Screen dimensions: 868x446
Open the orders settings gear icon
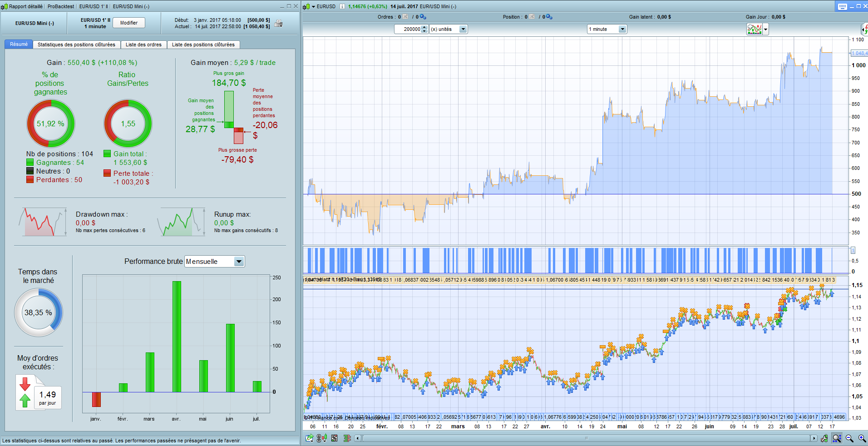[423, 17]
